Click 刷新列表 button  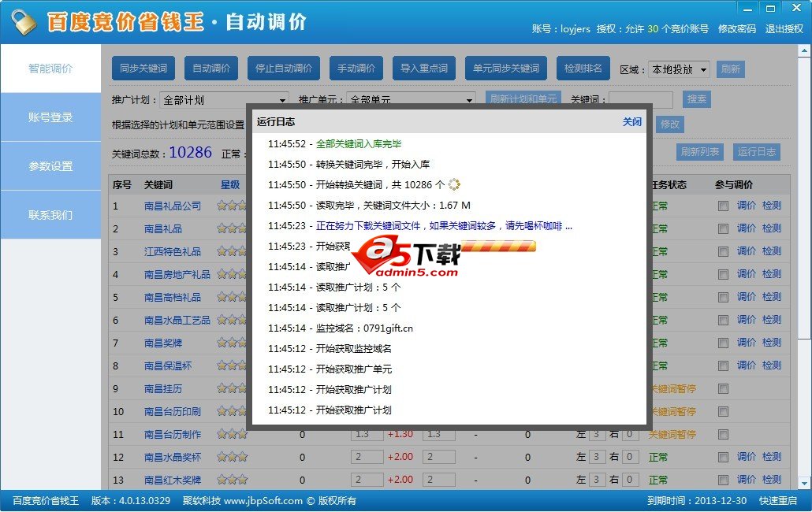699,152
